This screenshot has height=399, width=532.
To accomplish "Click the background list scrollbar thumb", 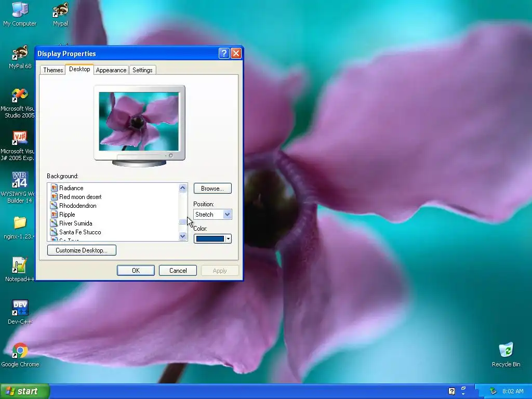I will tap(182, 221).
